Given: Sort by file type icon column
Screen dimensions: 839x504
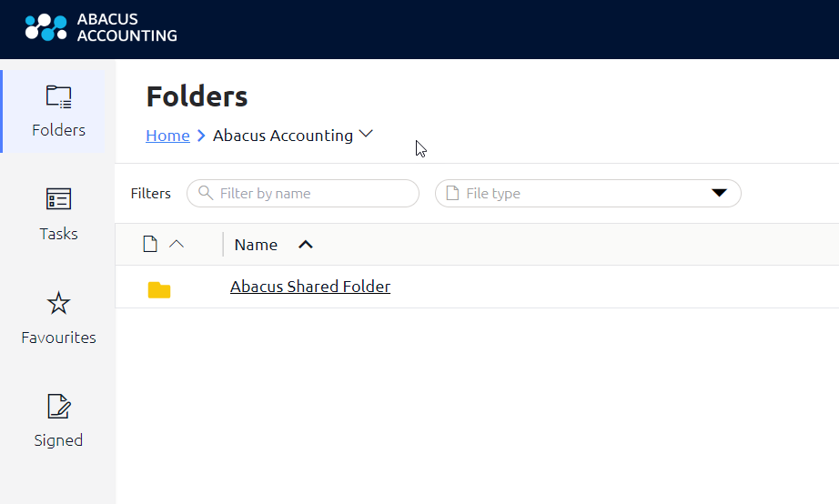Looking at the screenshot, I should [x=150, y=244].
